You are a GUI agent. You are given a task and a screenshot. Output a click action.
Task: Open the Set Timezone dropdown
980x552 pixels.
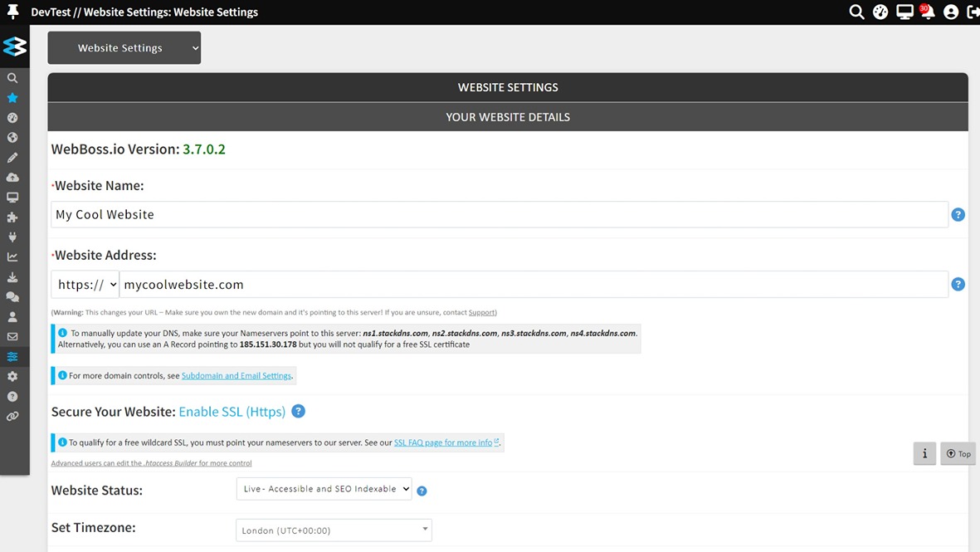point(334,530)
